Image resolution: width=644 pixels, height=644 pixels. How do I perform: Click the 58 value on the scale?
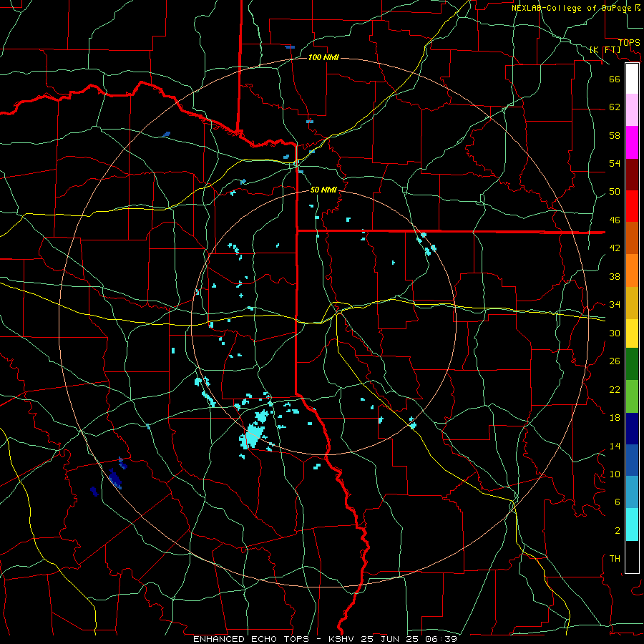(615, 135)
